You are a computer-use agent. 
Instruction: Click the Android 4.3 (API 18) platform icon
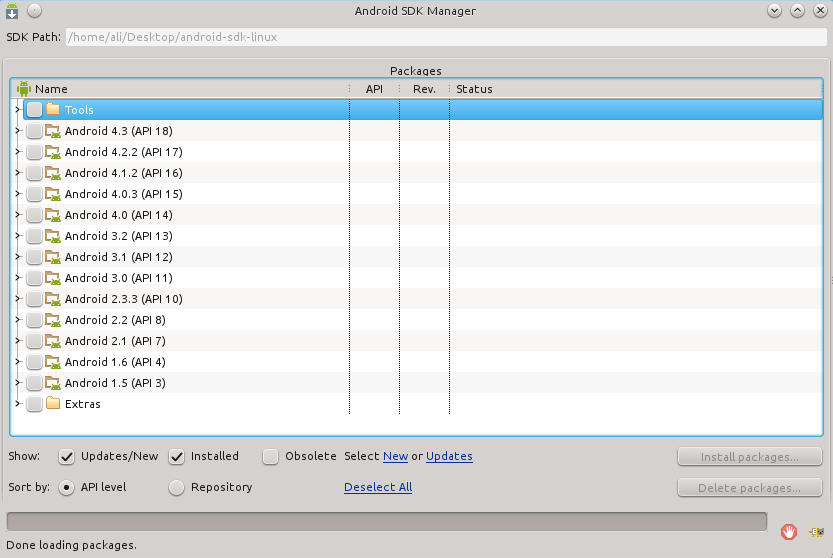click(53, 131)
